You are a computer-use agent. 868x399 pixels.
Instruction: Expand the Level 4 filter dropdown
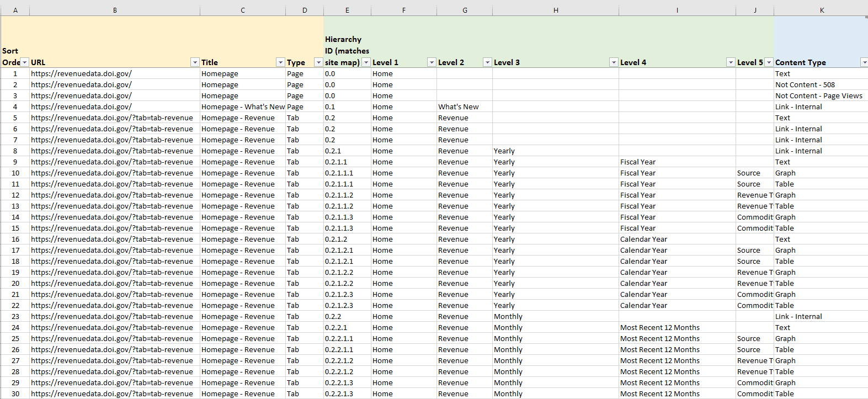[731, 62]
